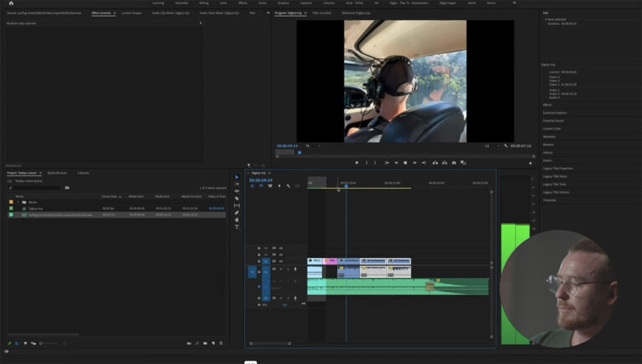Open the Program monitor panel menu
The width and height of the screenshot is (642, 364).
pyautogui.click(x=305, y=13)
